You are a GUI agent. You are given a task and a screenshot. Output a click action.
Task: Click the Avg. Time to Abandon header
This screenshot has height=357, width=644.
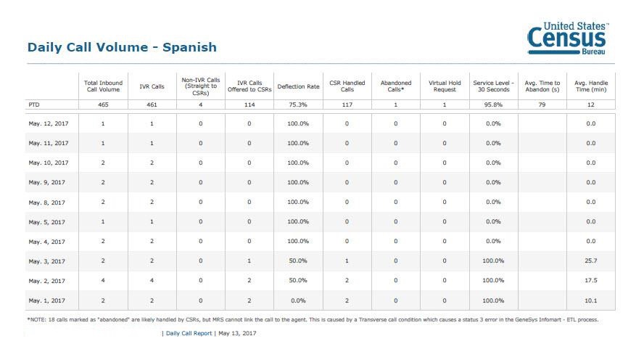click(x=542, y=86)
